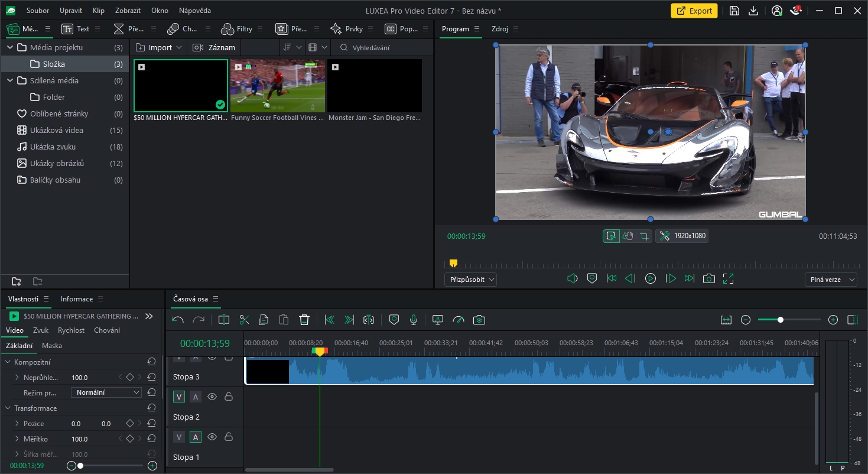Capture a snapshot of the preview frame
This screenshot has width=868, height=474.
(x=709, y=278)
